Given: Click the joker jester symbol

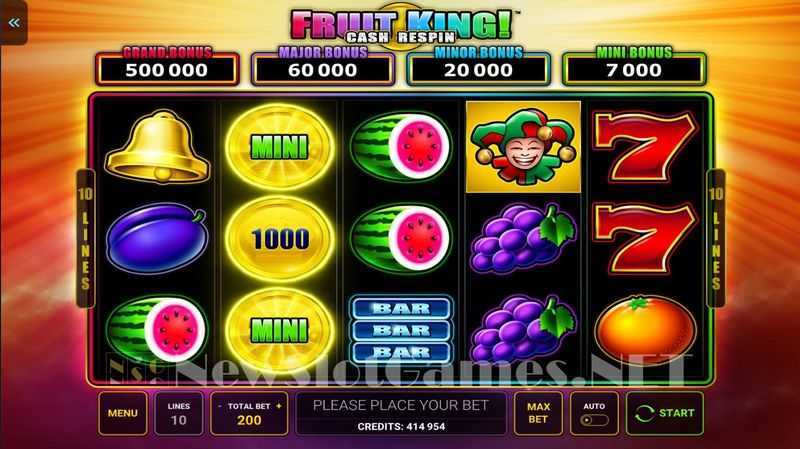Looking at the screenshot, I should 523,147.
